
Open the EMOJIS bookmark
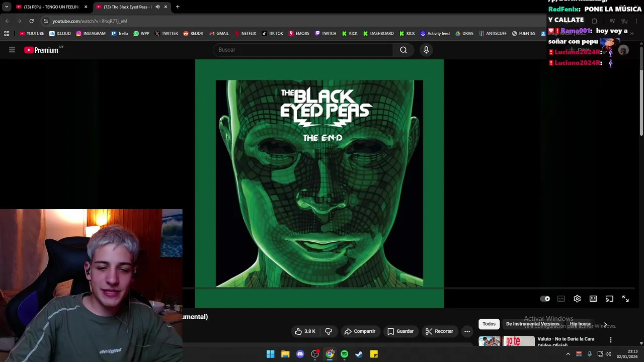coord(299,34)
